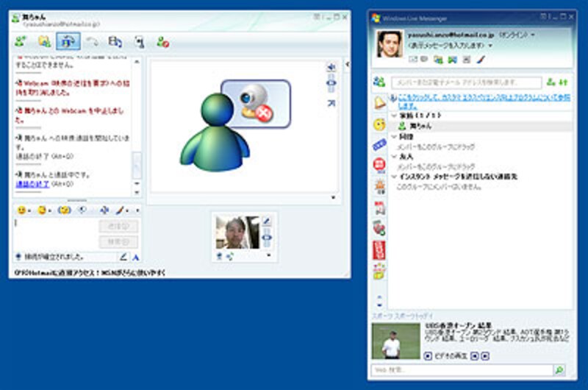Click the blue end call link in chat history
This screenshot has width=588, height=390.
pos(32,184)
